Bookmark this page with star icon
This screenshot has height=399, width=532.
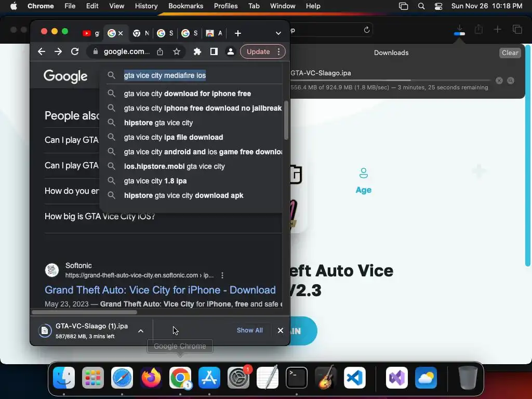(177, 51)
